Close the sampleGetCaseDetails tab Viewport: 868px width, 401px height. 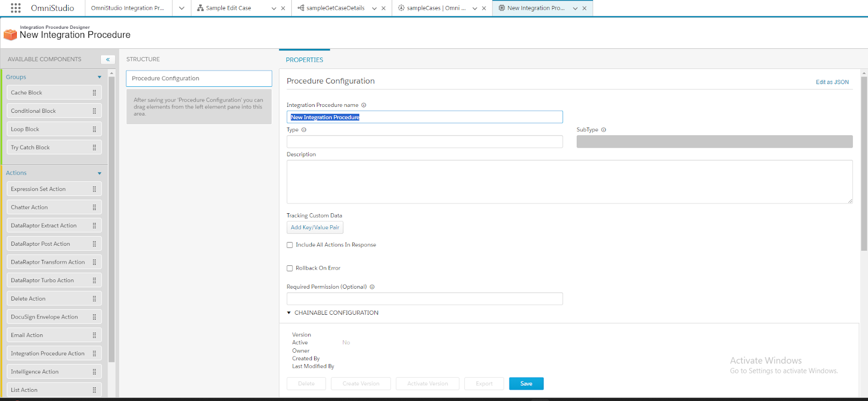[x=384, y=8]
